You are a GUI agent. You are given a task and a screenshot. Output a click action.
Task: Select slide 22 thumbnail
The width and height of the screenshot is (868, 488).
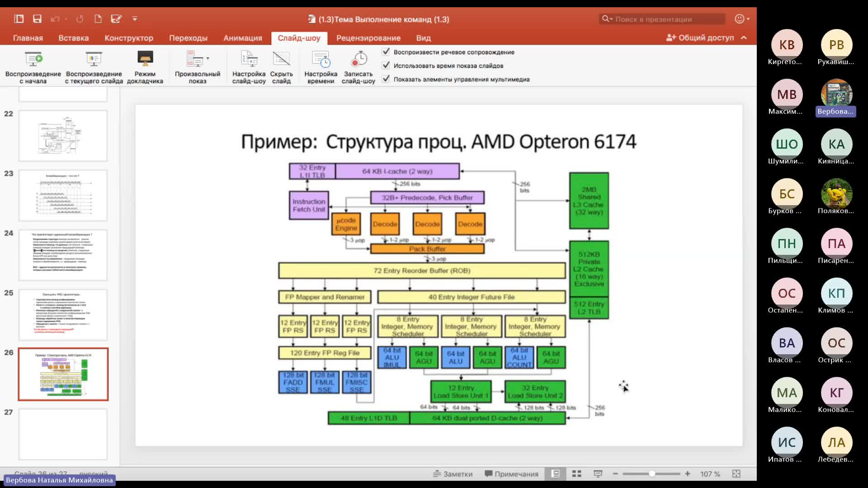[x=63, y=136]
